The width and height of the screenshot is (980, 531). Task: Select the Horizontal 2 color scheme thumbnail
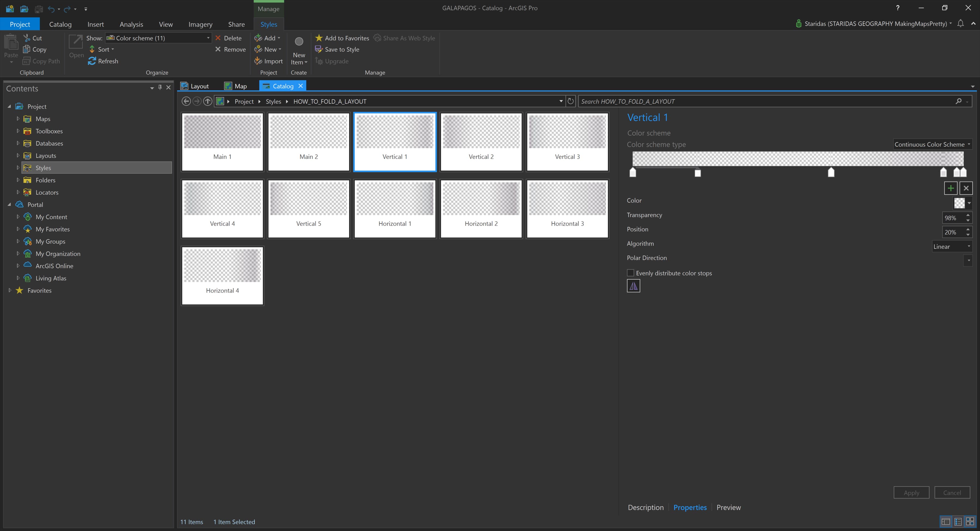481,209
